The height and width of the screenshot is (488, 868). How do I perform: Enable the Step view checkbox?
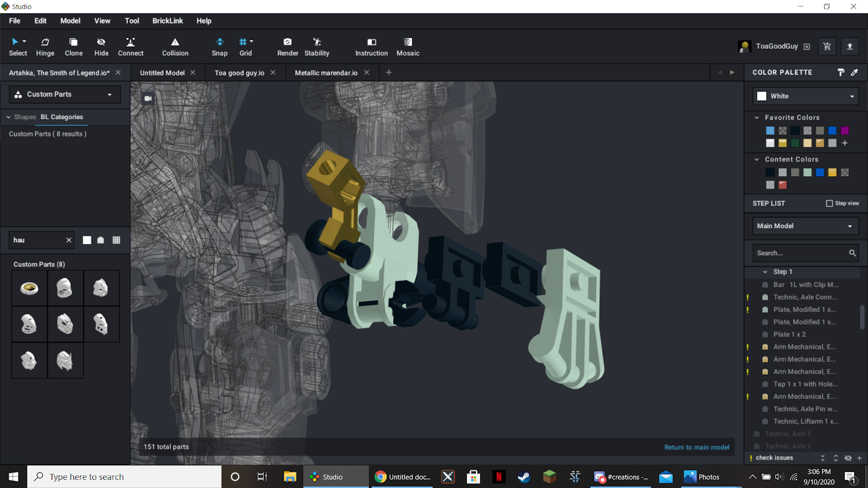pos(829,203)
